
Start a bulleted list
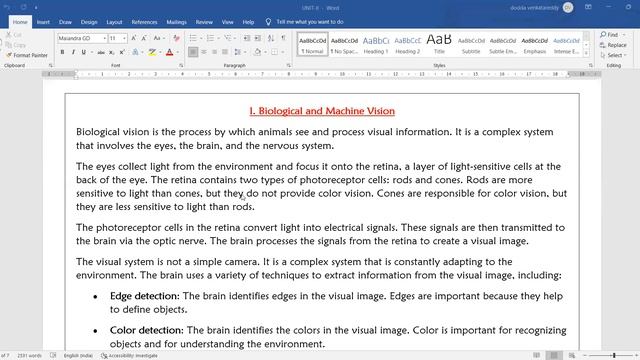coord(193,38)
